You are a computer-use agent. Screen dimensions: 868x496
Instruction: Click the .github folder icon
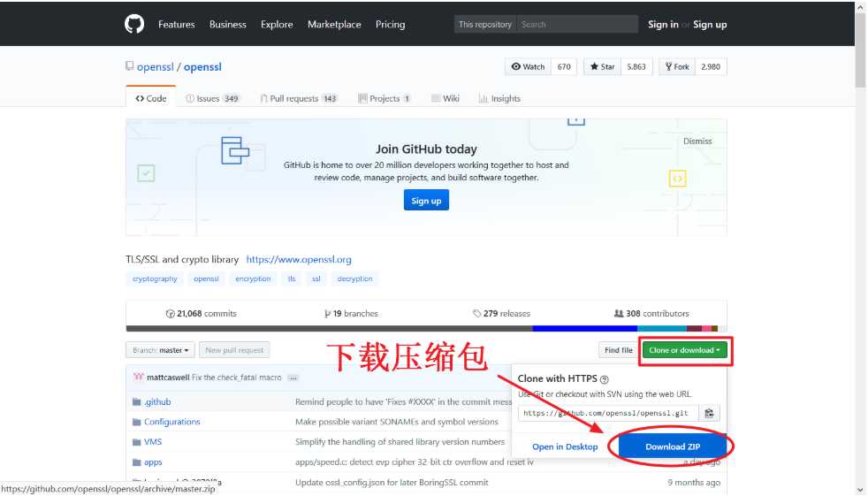point(137,401)
